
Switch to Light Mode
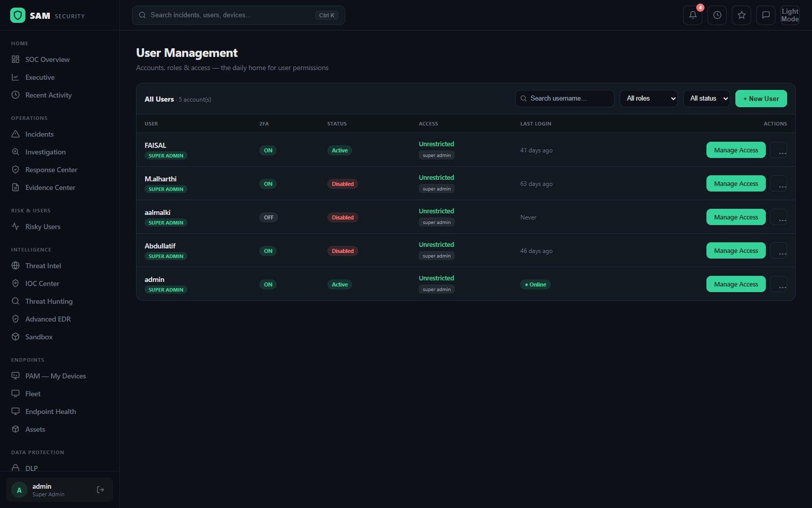[x=790, y=15]
